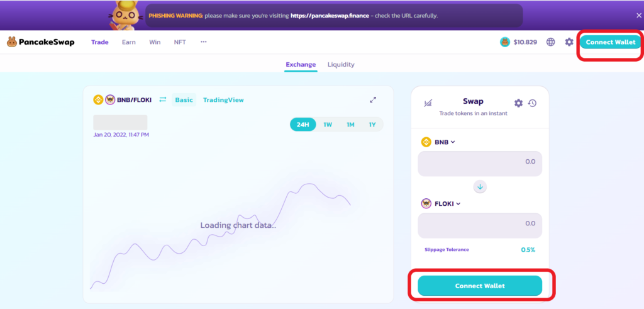644x309 pixels.
Task: Click the CAKE price $10.829
Action: [525, 42]
